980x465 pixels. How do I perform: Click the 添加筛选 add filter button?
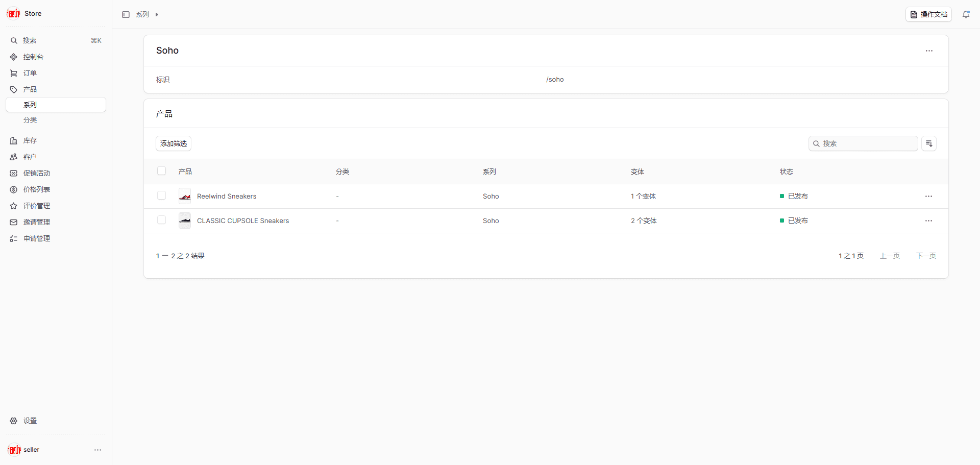click(x=173, y=143)
